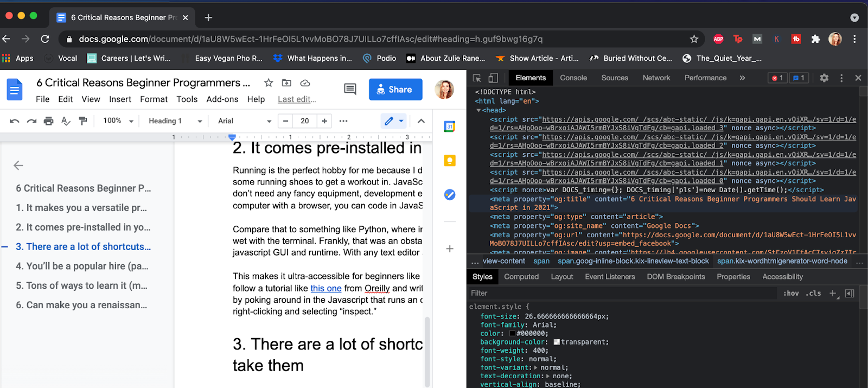Screen dimensions: 868x388
Task: Increase the font size
Action: click(324, 121)
